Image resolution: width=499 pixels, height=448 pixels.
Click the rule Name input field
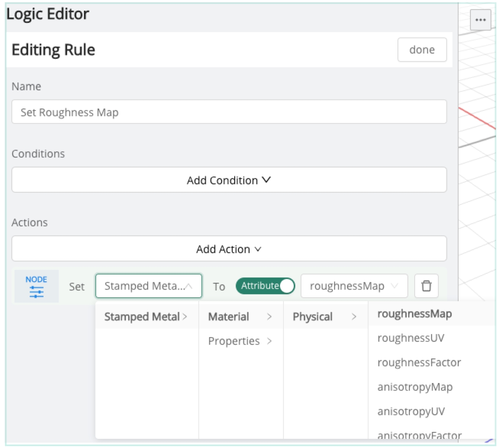click(229, 112)
